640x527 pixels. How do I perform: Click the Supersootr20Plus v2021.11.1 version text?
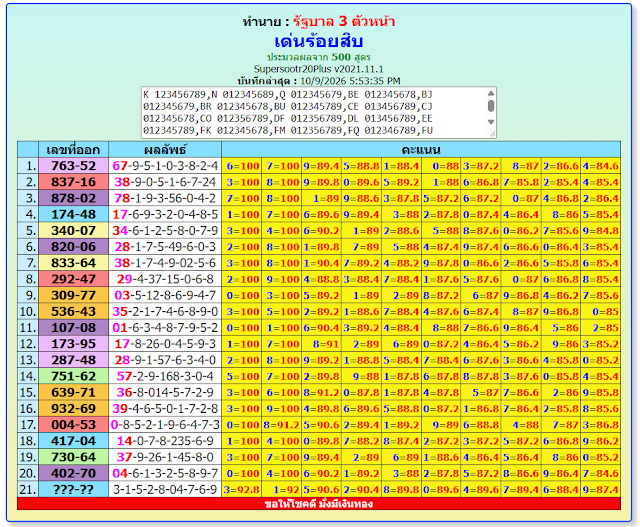click(319, 69)
